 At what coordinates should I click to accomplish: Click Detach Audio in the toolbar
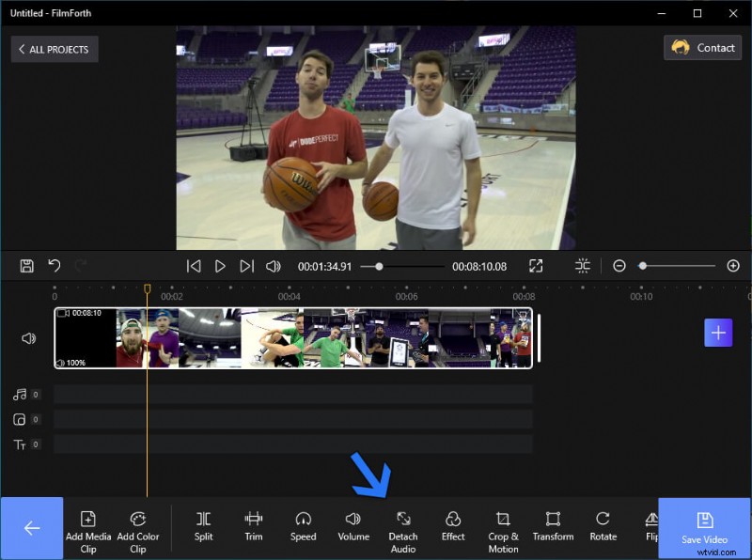click(x=402, y=530)
